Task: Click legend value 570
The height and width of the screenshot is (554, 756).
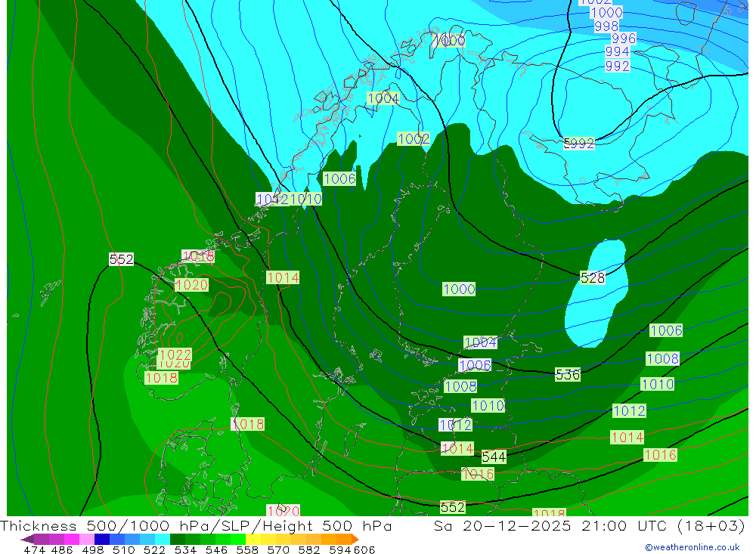Action: pyautogui.click(x=277, y=549)
